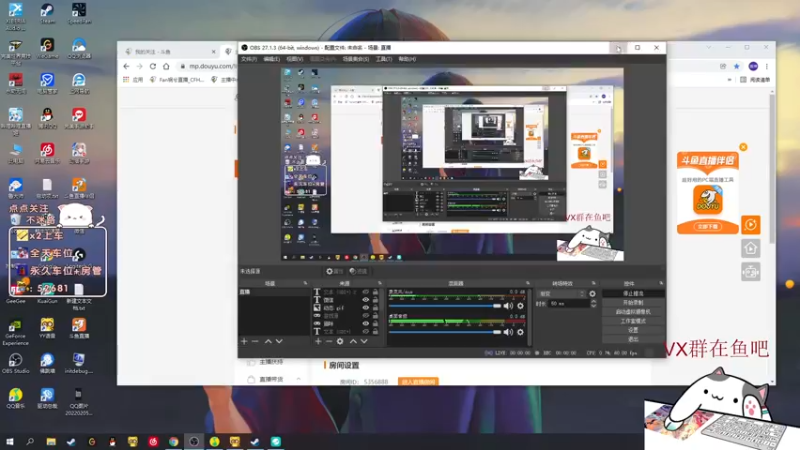The height and width of the screenshot is (450, 800).
Task: Toggle visibility of fifth source row
Action: pos(365,323)
